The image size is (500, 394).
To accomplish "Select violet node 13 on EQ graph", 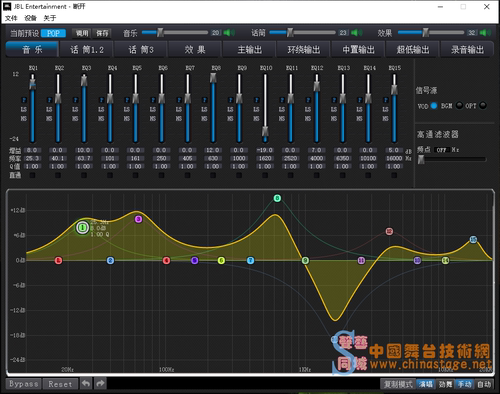I will click(417, 261).
